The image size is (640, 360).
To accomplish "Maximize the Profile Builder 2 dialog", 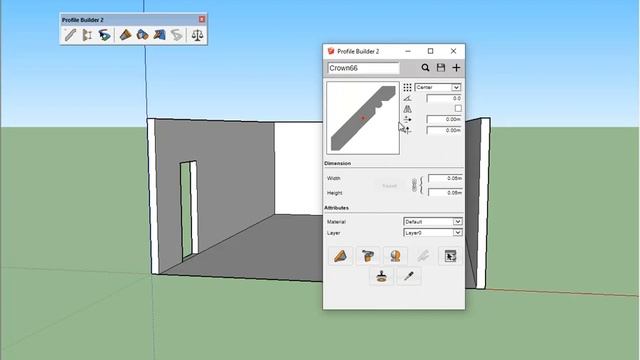I will 430,51.
